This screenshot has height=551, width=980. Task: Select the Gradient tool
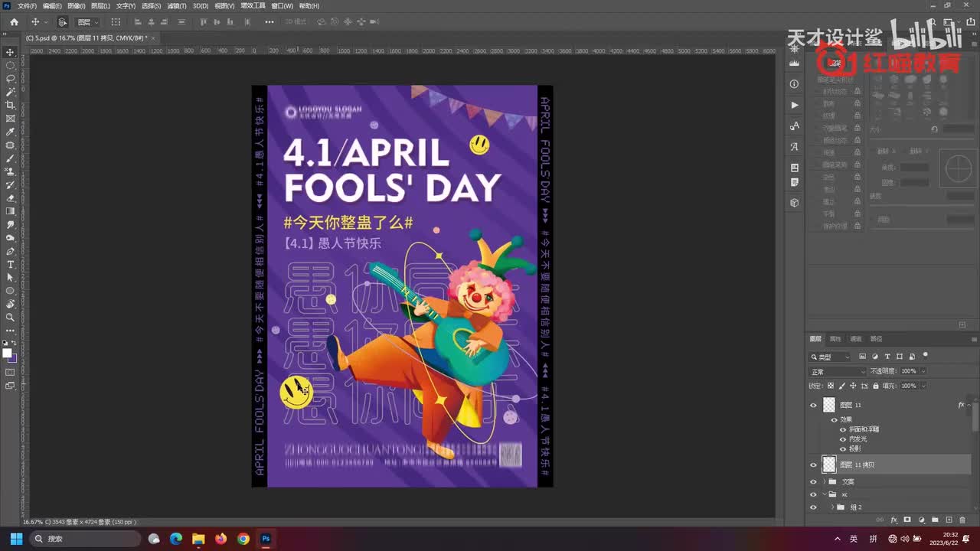point(10,211)
